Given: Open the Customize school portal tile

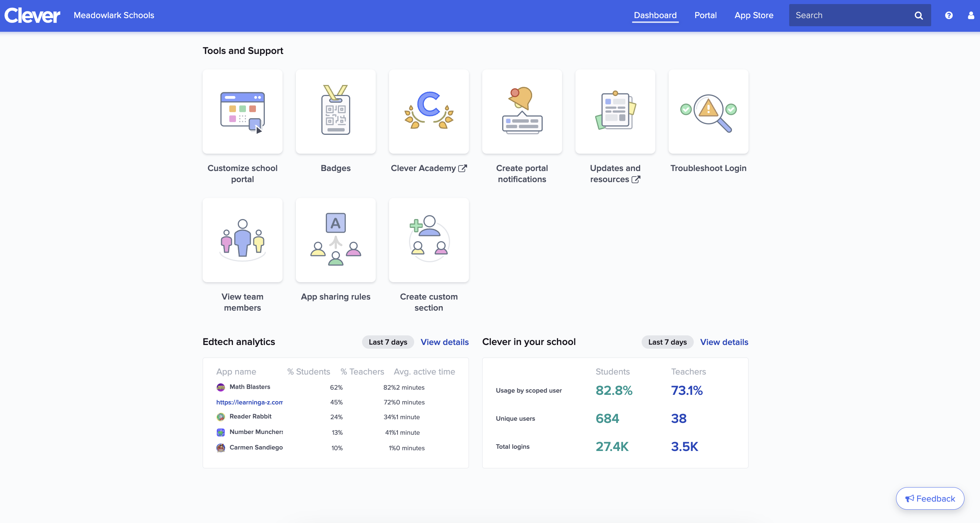Looking at the screenshot, I should point(242,112).
